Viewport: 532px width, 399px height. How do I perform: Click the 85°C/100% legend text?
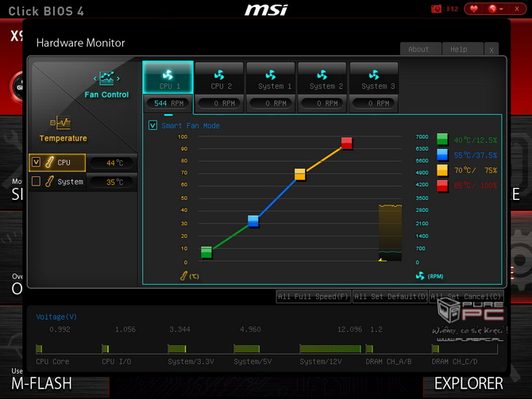tap(476, 186)
